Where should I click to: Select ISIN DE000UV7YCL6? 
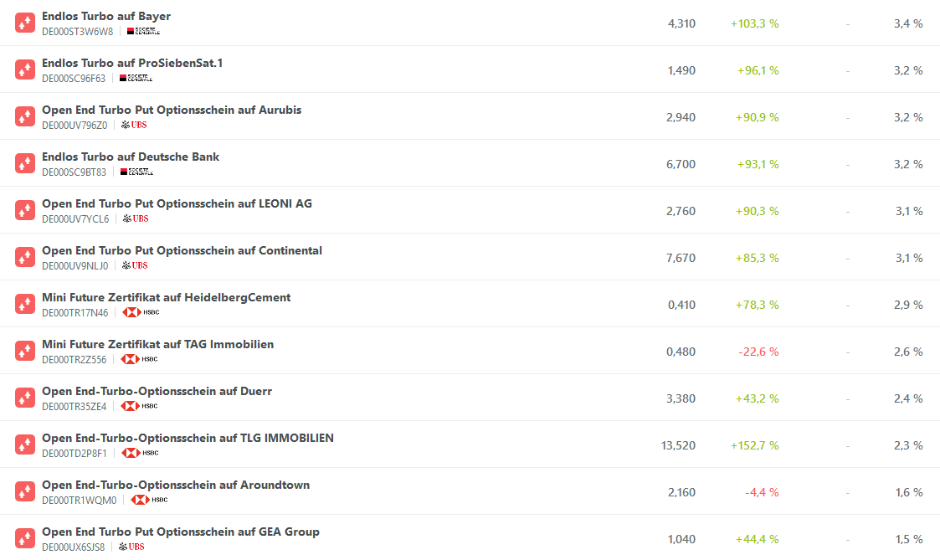coord(75,218)
